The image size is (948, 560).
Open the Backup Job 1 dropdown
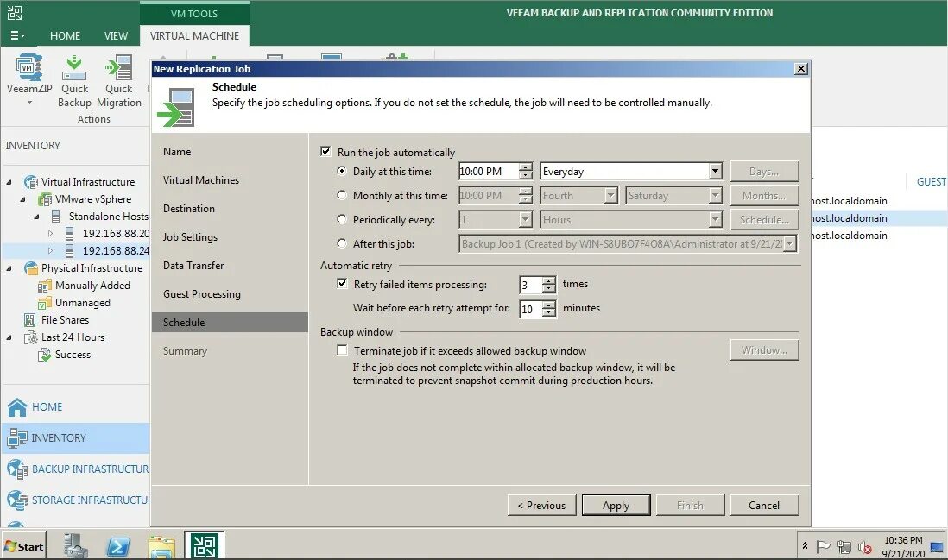(x=790, y=244)
